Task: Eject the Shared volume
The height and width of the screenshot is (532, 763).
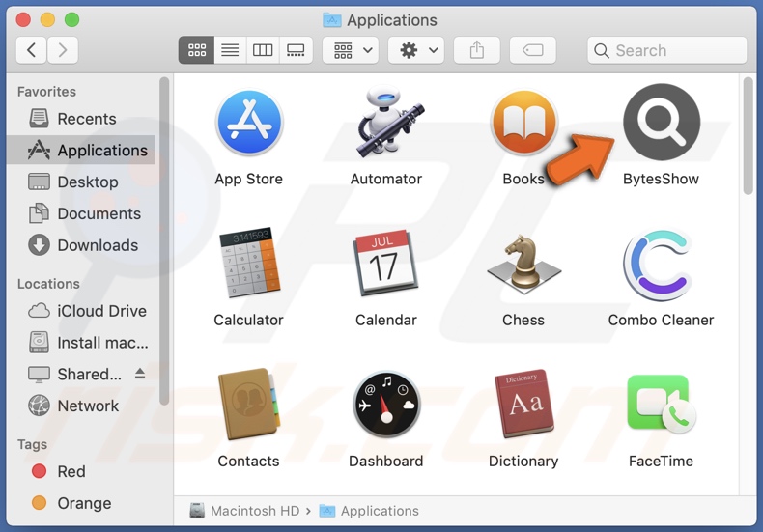Action: coord(140,373)
